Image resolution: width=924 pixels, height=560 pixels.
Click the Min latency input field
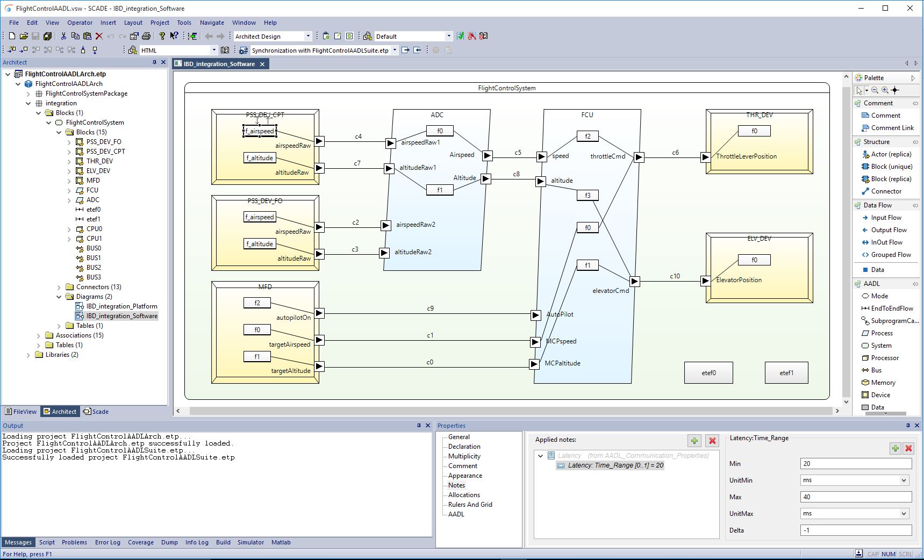856,464
